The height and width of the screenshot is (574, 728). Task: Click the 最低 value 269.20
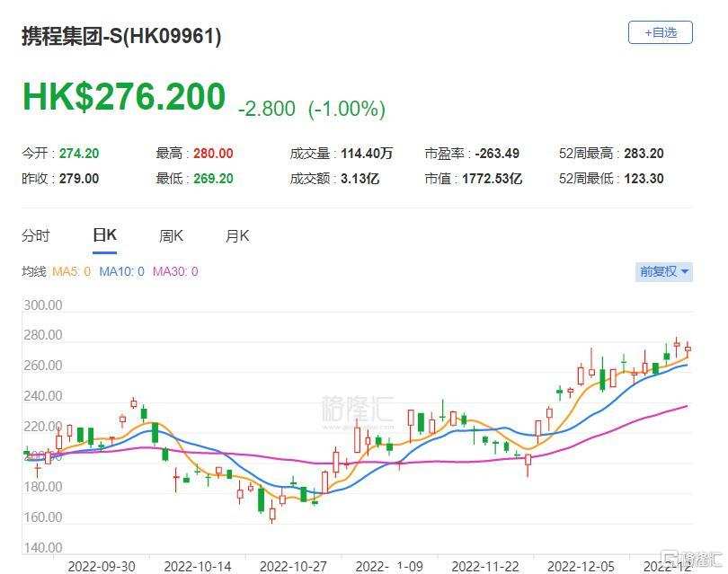pyautogui.click(x=213, y=179)
